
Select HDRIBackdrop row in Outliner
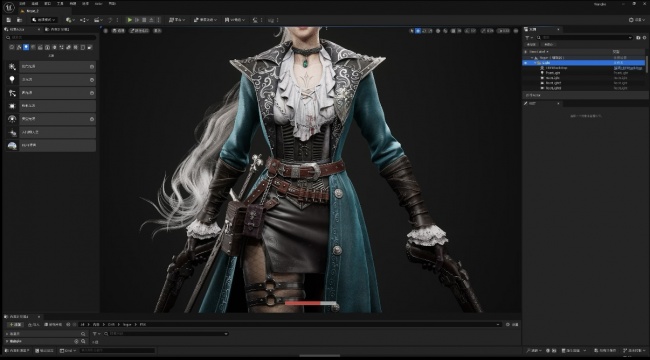point(584,68)
